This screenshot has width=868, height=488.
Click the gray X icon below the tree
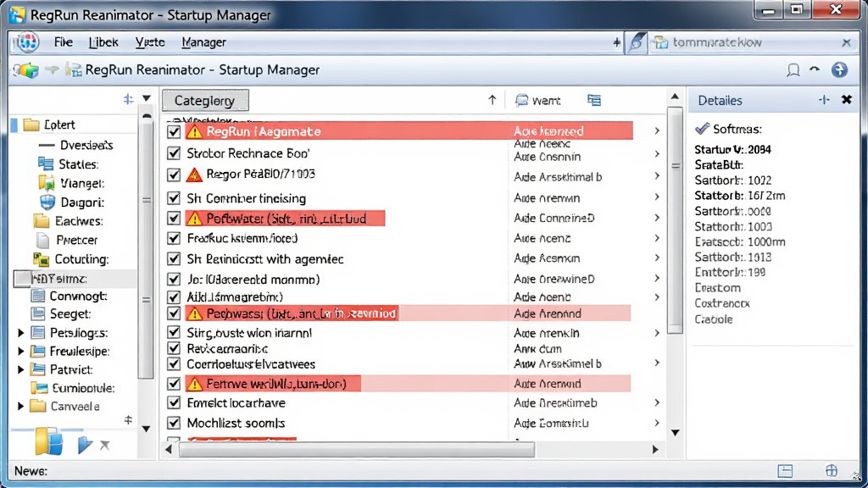coord(104,445)
